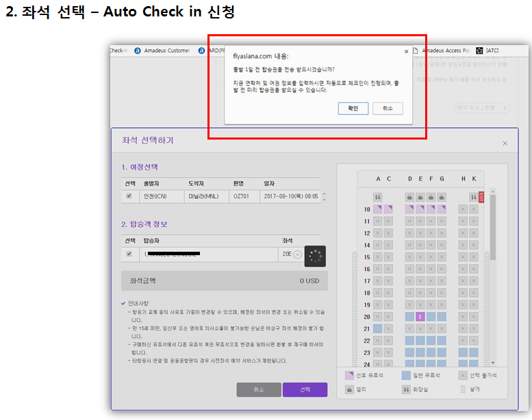Select free seat 20D on the seat map

pyautogui.click(x=410, y=317)
